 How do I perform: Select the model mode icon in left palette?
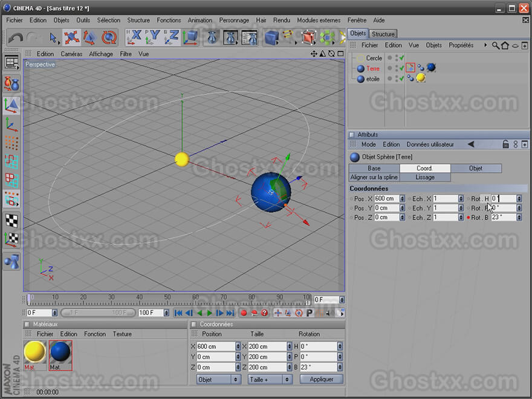(x=11, y=105)
